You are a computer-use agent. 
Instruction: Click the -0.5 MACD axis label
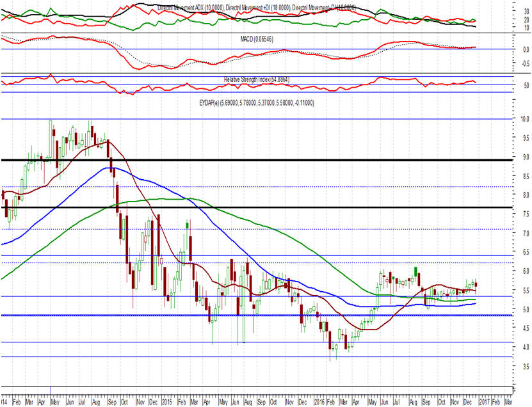pyautogui.click(x=525, y=64)
